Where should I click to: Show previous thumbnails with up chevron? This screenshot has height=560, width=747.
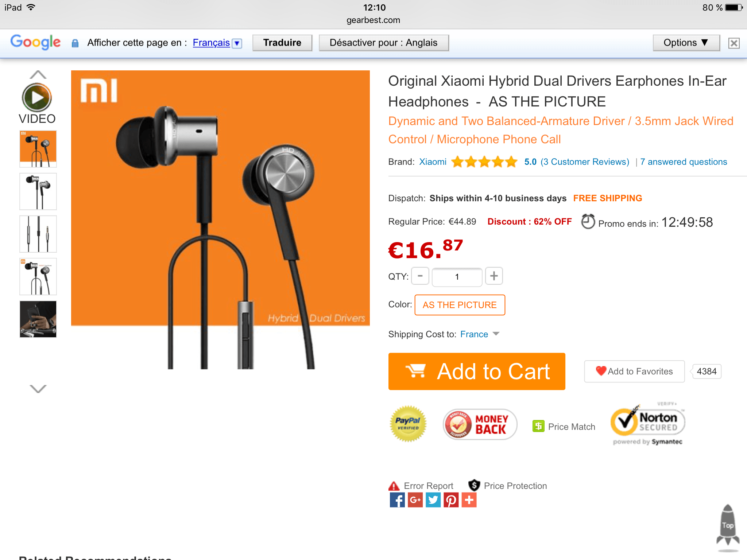38,75
